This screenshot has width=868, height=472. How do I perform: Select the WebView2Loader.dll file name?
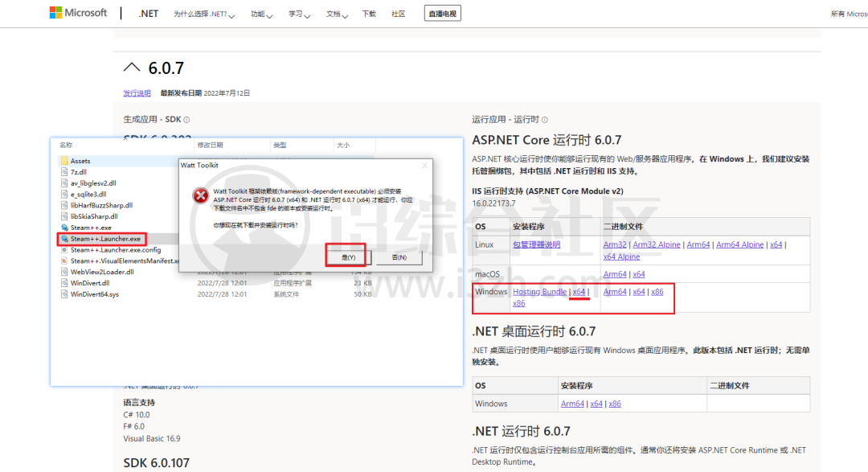(102, 272)
